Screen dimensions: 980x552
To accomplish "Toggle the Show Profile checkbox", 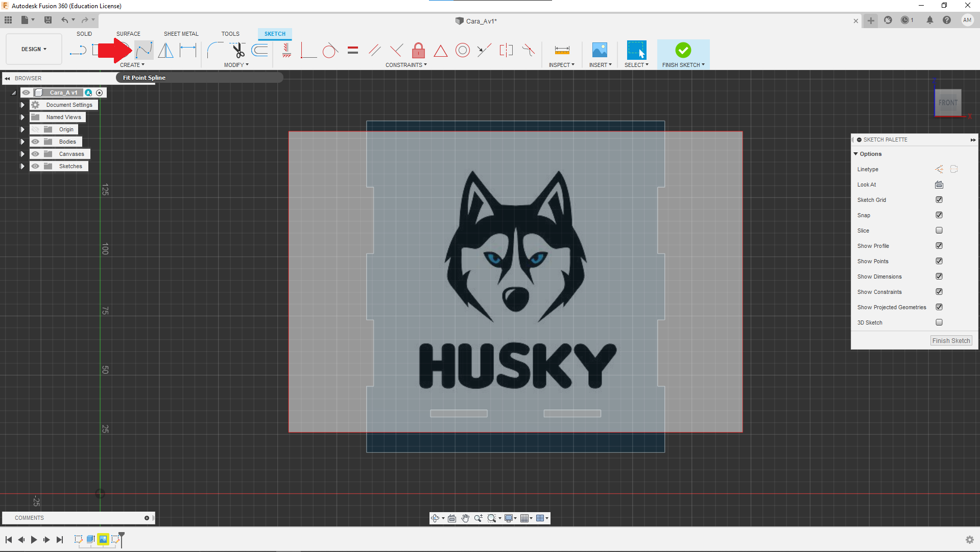I will click(939, 246).
